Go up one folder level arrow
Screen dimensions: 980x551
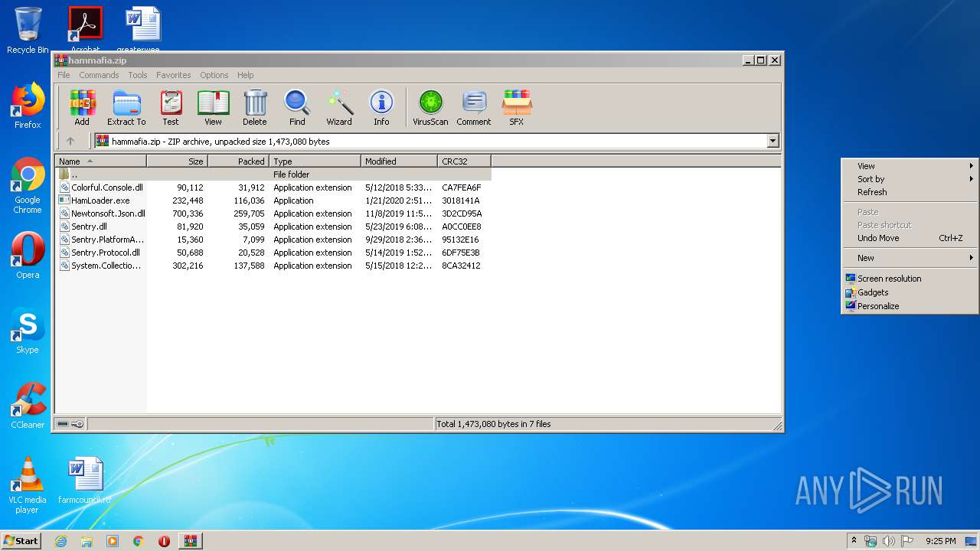click(x=70, y=141)
